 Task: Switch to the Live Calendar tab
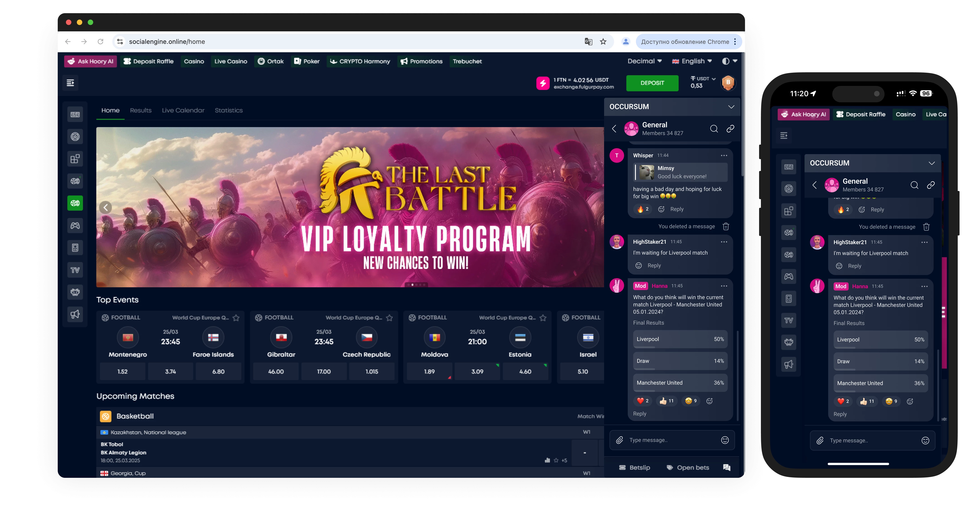tap(183, 110)
